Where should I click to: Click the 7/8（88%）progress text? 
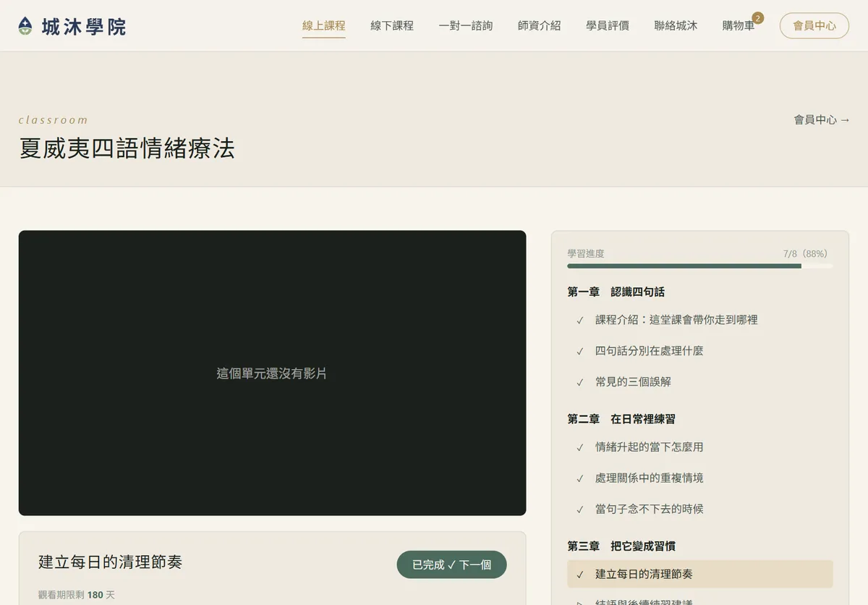click(x=805, y=253)
